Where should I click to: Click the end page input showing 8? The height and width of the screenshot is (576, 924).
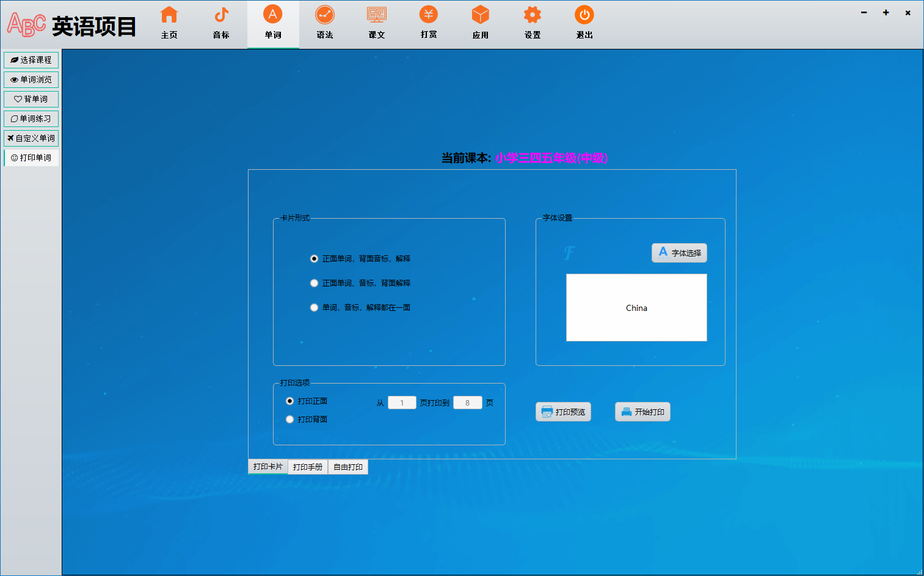point(468,403)
